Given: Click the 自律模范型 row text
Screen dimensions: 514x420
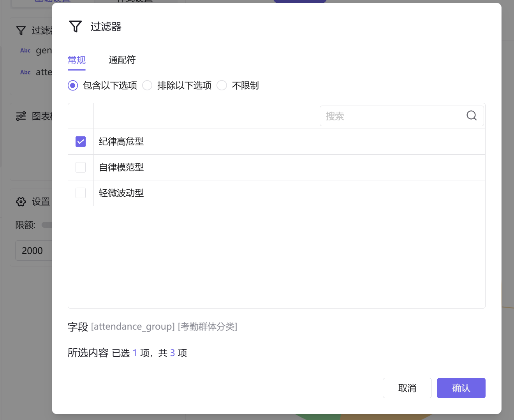Looking at the screenshot, I should (x=121, y=167).
